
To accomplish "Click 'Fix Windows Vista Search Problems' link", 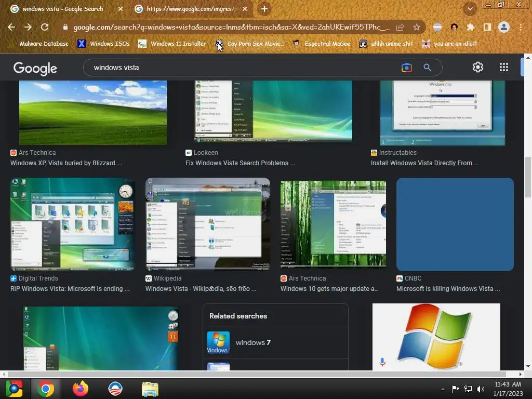I will pos(240,163).
